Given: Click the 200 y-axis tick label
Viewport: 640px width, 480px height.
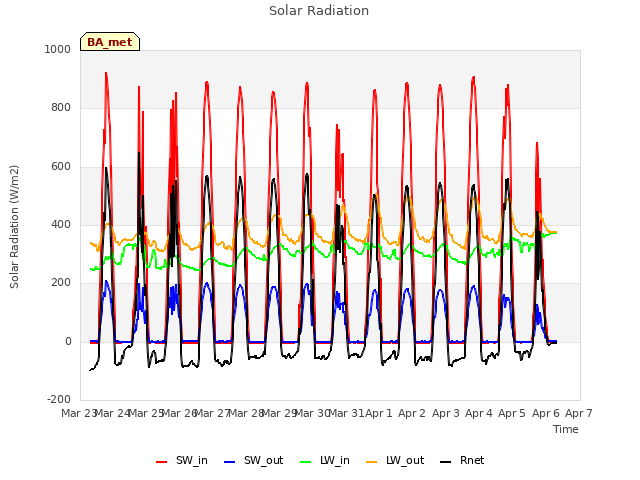Looking at the screenshot, I should (61, 283).
